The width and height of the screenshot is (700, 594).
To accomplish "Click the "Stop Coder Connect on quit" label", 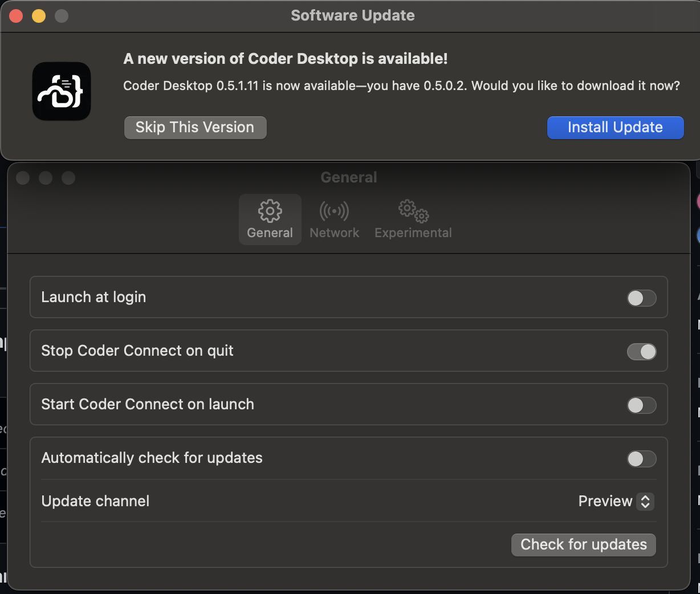I will (137, 351).
